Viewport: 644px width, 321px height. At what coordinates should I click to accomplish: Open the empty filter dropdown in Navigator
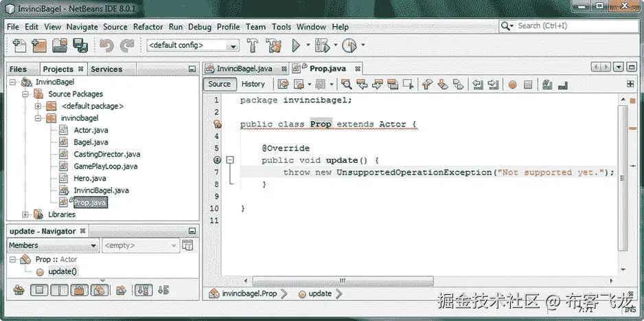click(x=141, y=245)
